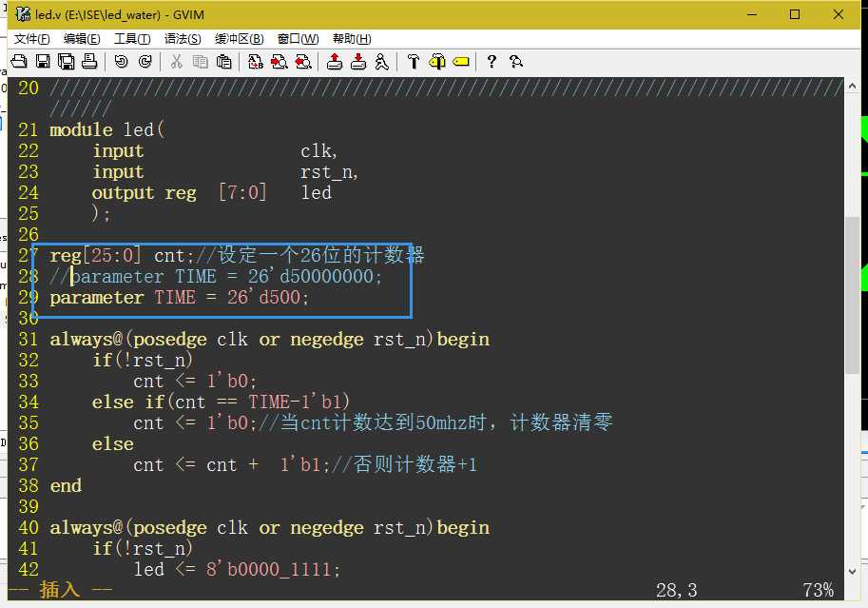
Task: Open the 工具(T) menu
Action: (x=132, y=39)
